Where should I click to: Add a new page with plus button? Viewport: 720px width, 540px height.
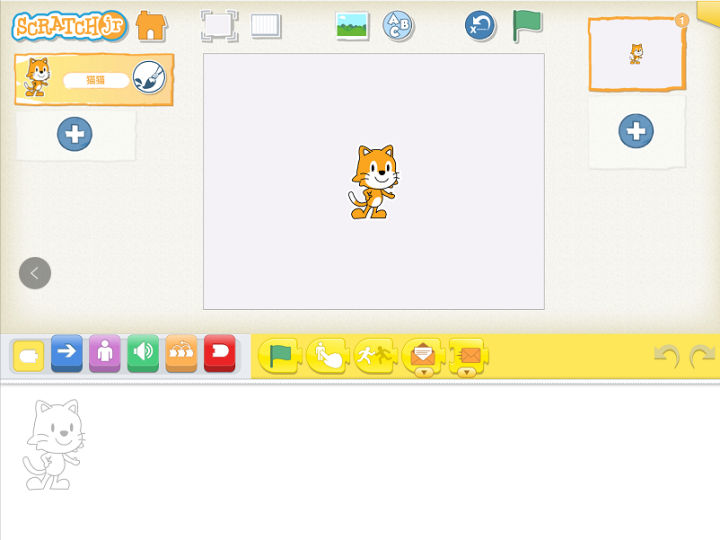click(636, 131)
